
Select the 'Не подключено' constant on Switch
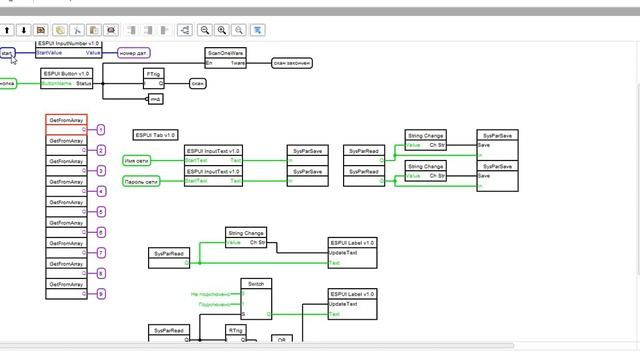tap(210, 294)
